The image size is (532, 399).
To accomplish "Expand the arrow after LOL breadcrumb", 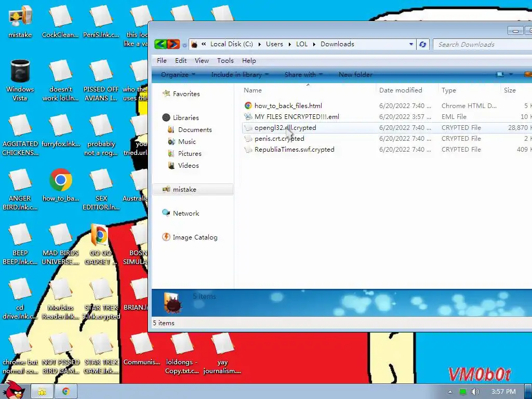I will click(x=314, y=45).
